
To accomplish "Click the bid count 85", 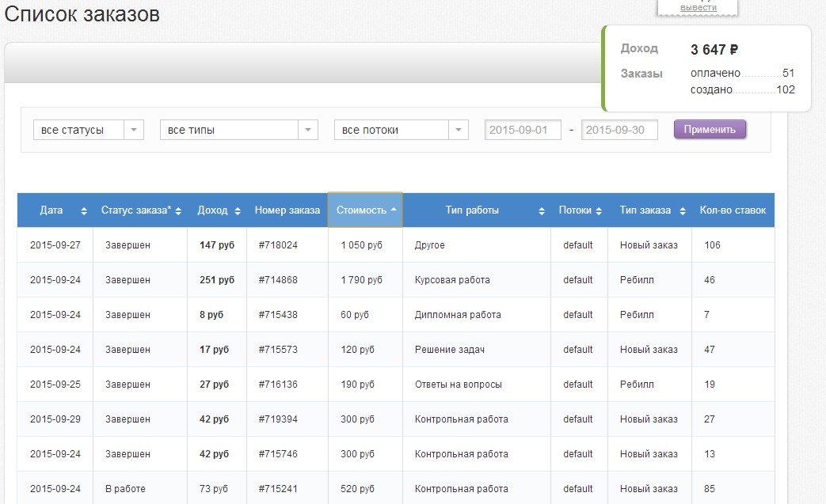I will (x=710, y=488).
